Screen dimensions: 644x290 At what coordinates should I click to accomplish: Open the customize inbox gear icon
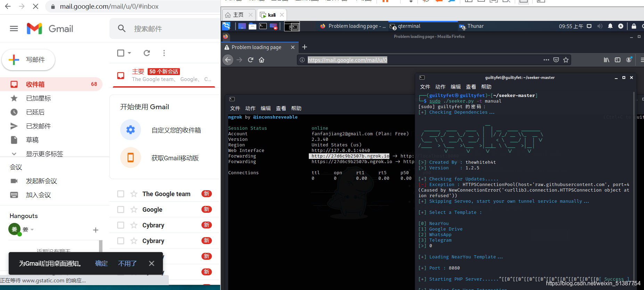pos(131,130)
